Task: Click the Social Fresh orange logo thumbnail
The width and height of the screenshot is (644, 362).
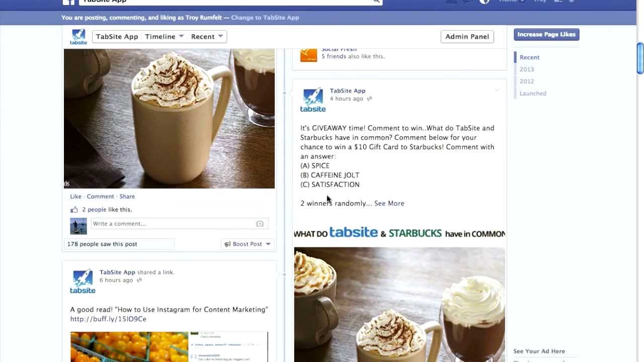Action: tap(309, 55)
